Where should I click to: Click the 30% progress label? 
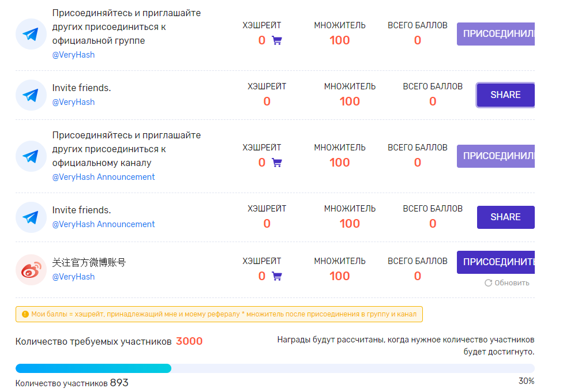[x=527, y=381]
